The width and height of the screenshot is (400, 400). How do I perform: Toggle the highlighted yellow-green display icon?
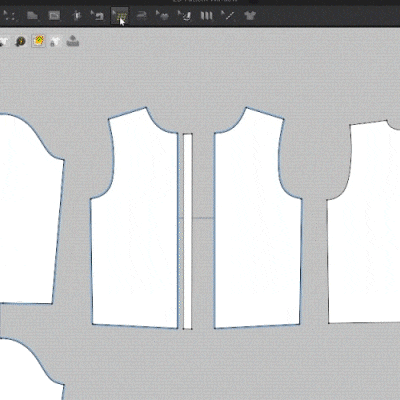[39, 41]
